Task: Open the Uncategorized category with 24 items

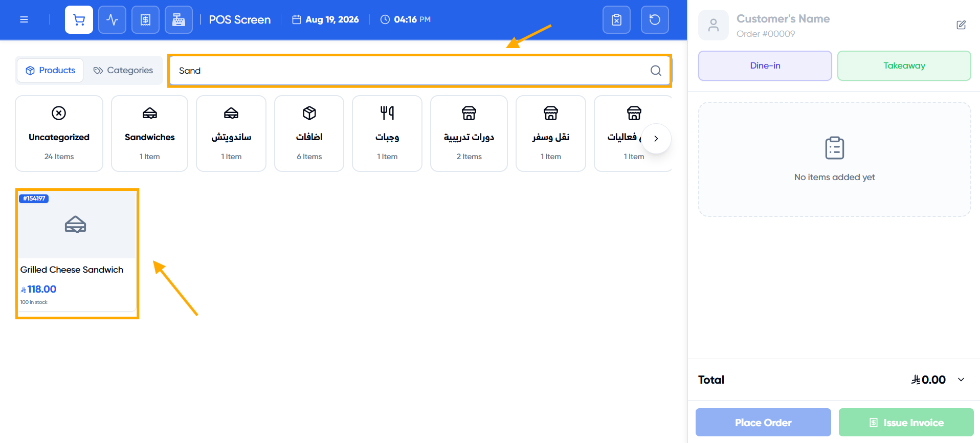Action: (x=59, y=134)
